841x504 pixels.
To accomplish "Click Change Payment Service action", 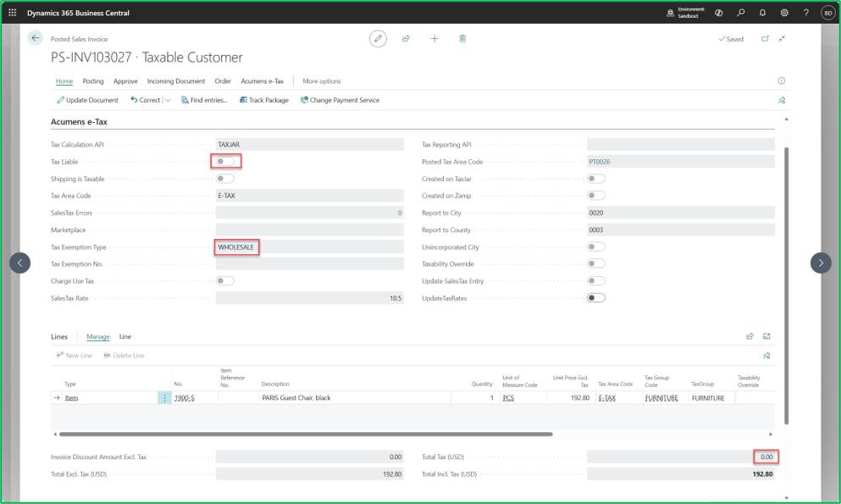I will 340,100.
